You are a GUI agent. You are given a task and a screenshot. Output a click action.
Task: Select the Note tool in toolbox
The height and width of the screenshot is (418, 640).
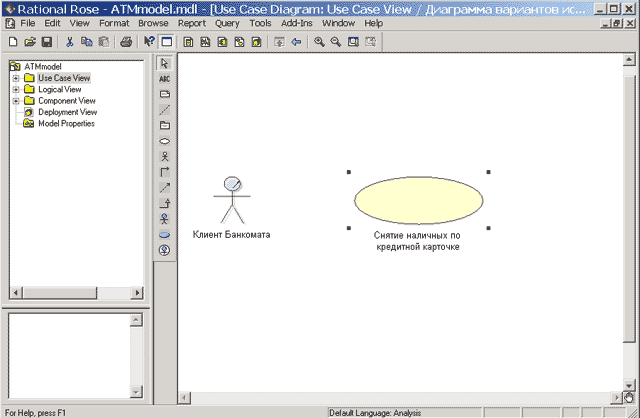[164, 94]
